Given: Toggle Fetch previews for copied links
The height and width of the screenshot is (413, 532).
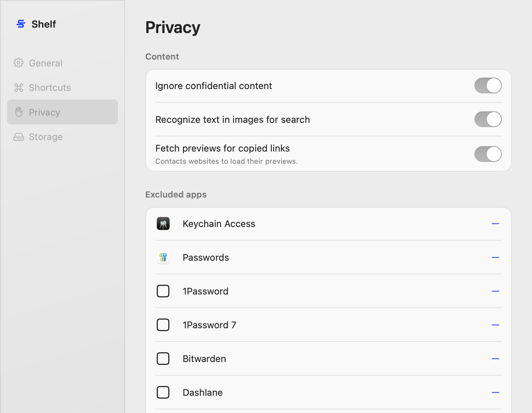Looking at the screenshot, I should point(488,154).
